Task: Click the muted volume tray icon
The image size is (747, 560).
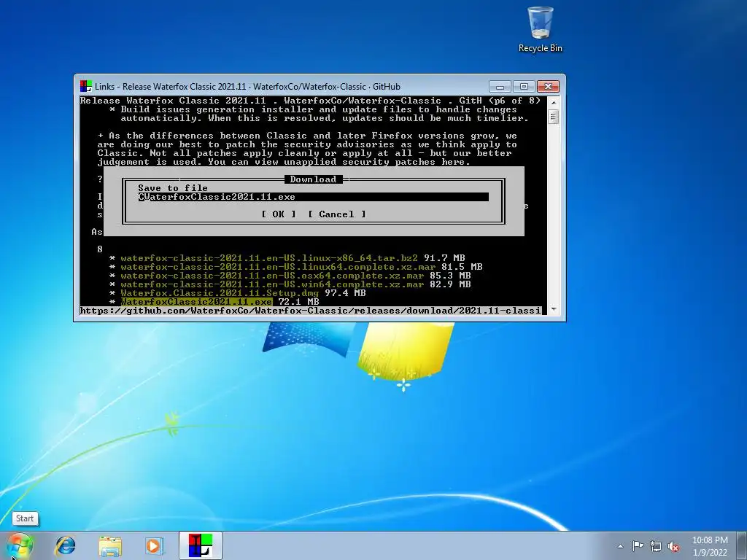Action: 673,547
